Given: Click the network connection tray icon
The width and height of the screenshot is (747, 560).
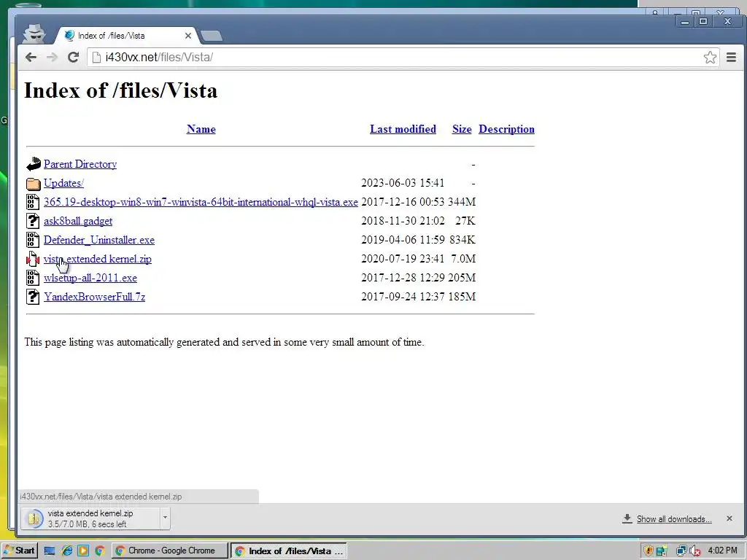Looking at the screenshot, I should point(681,551).
